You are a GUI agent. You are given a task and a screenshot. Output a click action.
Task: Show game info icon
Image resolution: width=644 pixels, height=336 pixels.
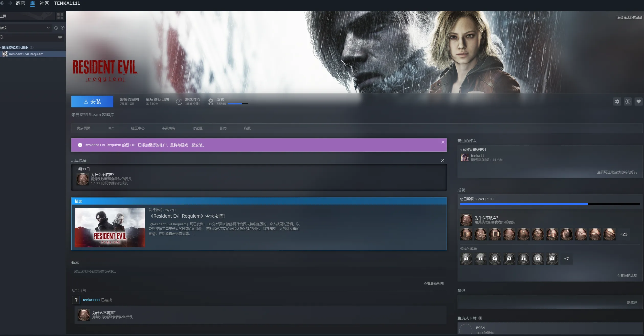628,102
